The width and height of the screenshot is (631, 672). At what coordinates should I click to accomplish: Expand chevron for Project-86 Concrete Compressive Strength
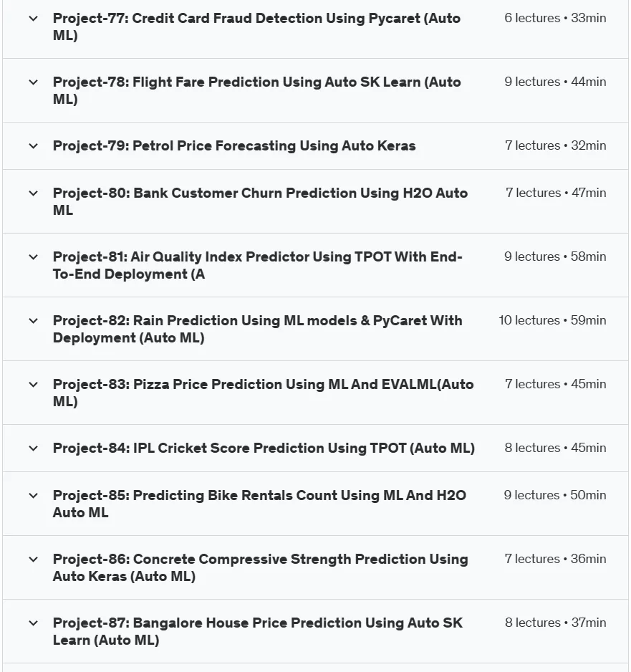pos(34,560)
